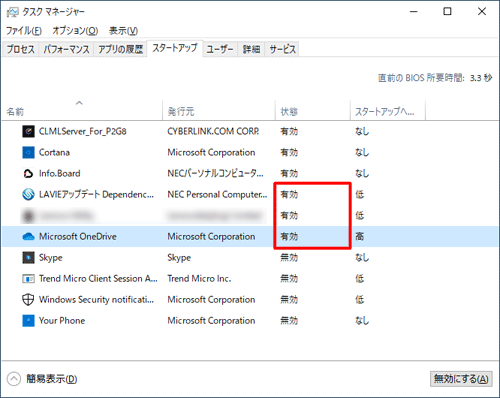
Task: Click the Microsoft OneDrive cloud icon
Action: pyautogui.click(x=28, y=237)
